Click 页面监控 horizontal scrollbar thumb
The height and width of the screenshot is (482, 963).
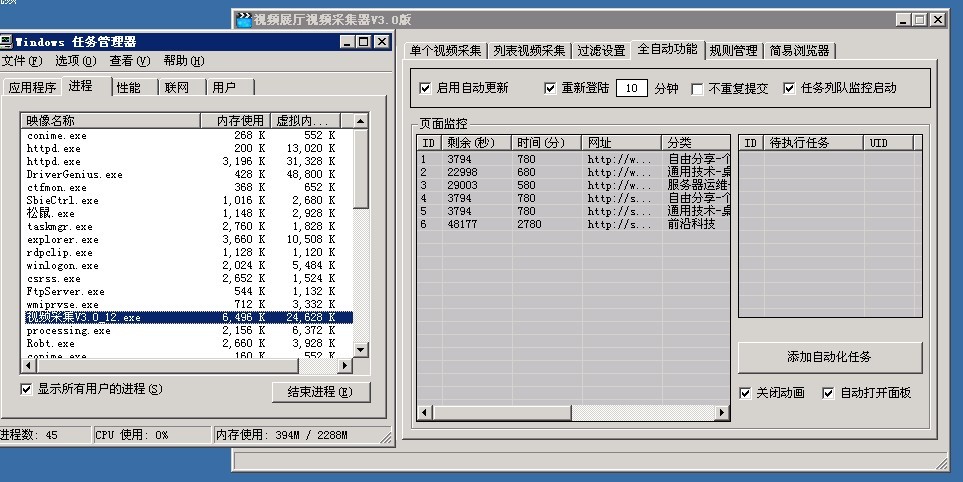[502, 413]
